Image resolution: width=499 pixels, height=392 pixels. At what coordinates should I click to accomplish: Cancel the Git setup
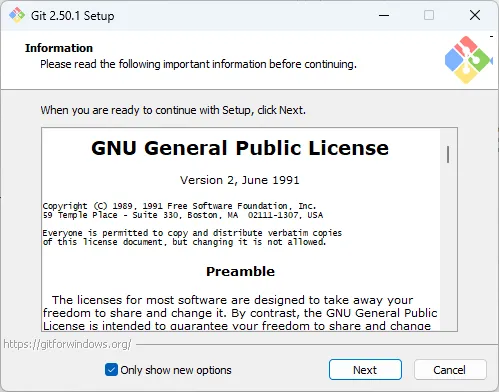coord(450,370)
